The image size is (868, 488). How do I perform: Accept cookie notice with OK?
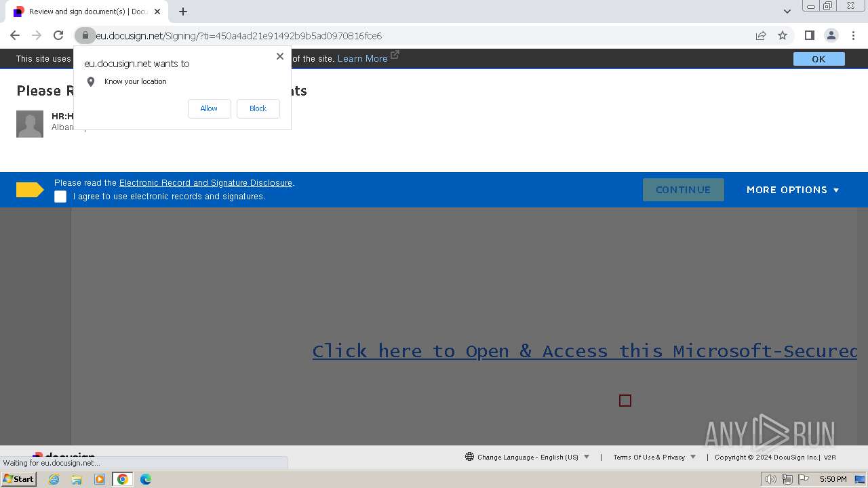point(818,59)
